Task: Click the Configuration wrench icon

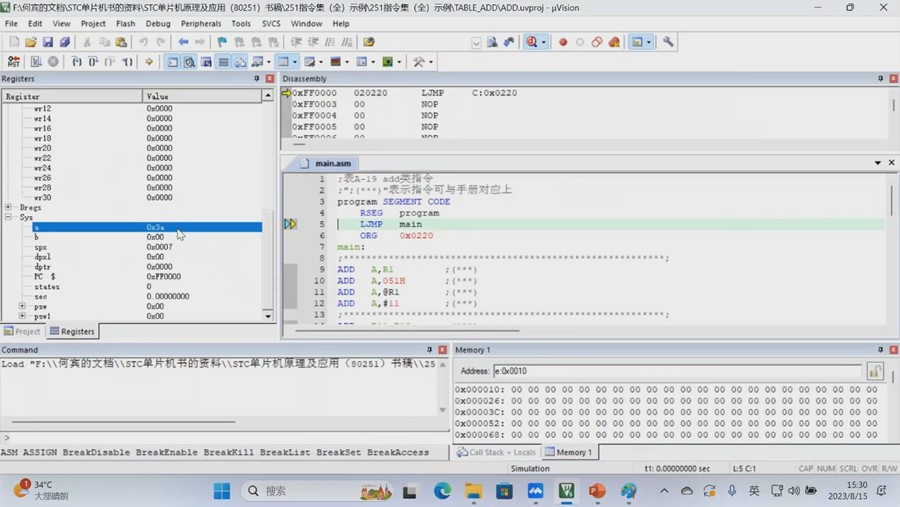Action: (x=668, y=42)
